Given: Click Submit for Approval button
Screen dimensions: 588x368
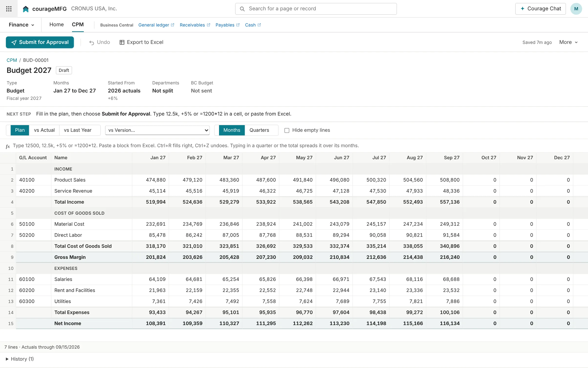Looking at the screenshot, I should pyautogui.click(x=40, y=42).
